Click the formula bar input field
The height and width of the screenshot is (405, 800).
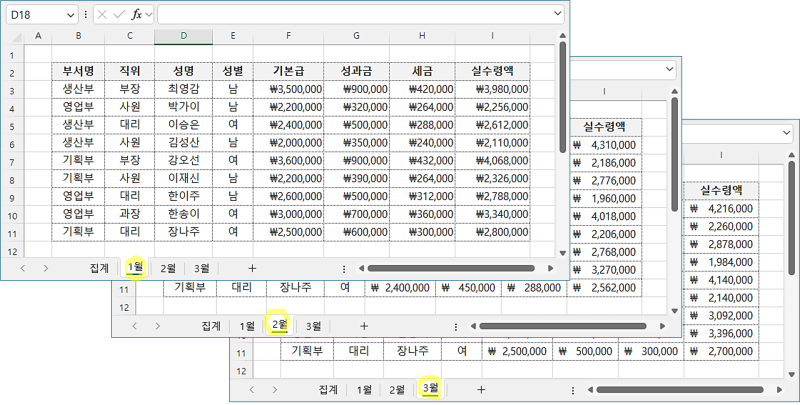click(350, 15)
